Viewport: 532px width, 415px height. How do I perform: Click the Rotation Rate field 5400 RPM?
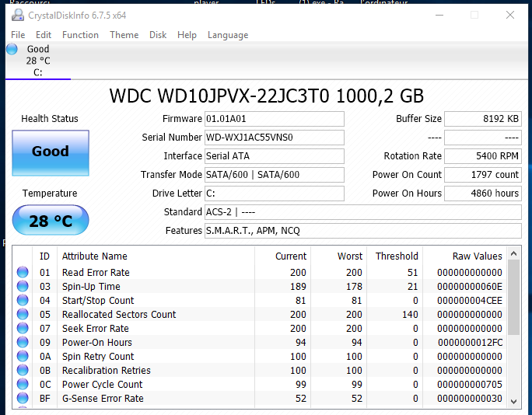coord(483,156)
